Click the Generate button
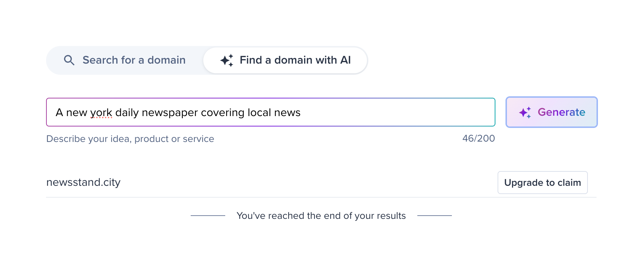Screen dimensions: 644x267 tap(552, 112)
